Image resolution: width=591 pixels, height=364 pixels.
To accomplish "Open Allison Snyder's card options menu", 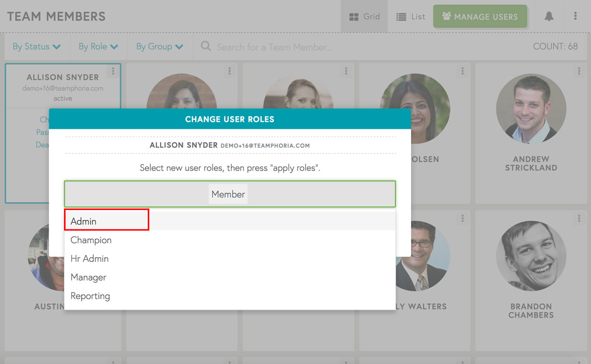I will (112, 71).
